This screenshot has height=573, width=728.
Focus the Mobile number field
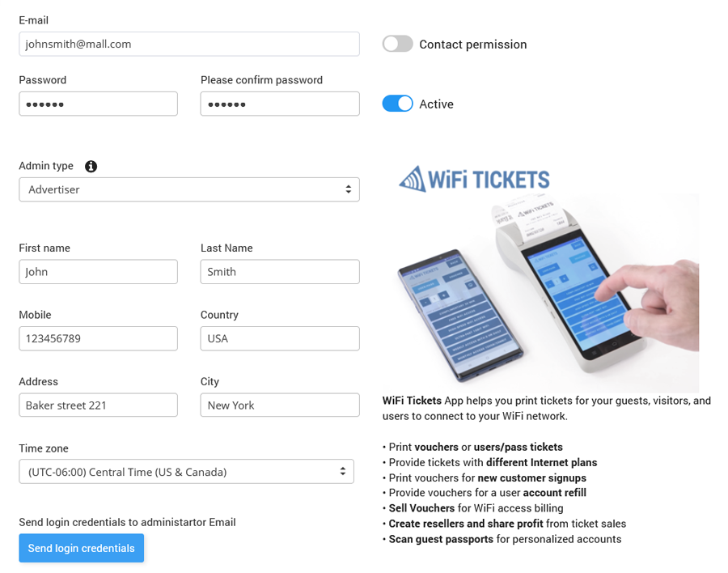(98, 338)
